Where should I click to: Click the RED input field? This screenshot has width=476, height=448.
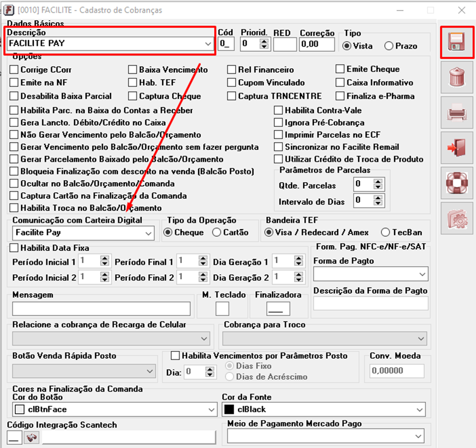tap(285, 44)
